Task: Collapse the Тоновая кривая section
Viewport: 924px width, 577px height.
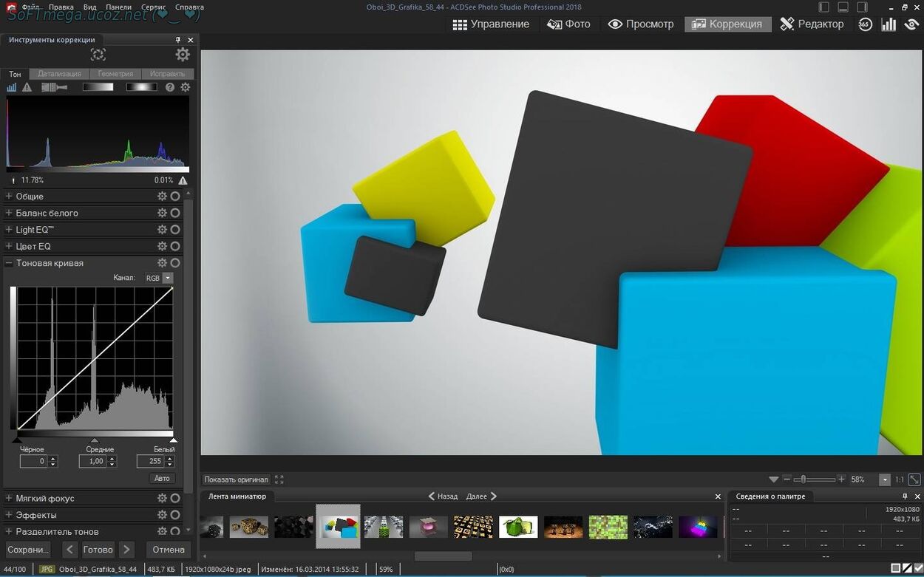Action: 9,263
